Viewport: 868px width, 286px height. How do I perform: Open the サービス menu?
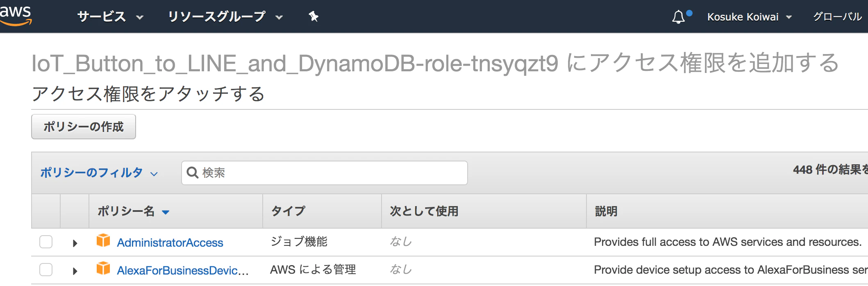[x=110, y=17]
